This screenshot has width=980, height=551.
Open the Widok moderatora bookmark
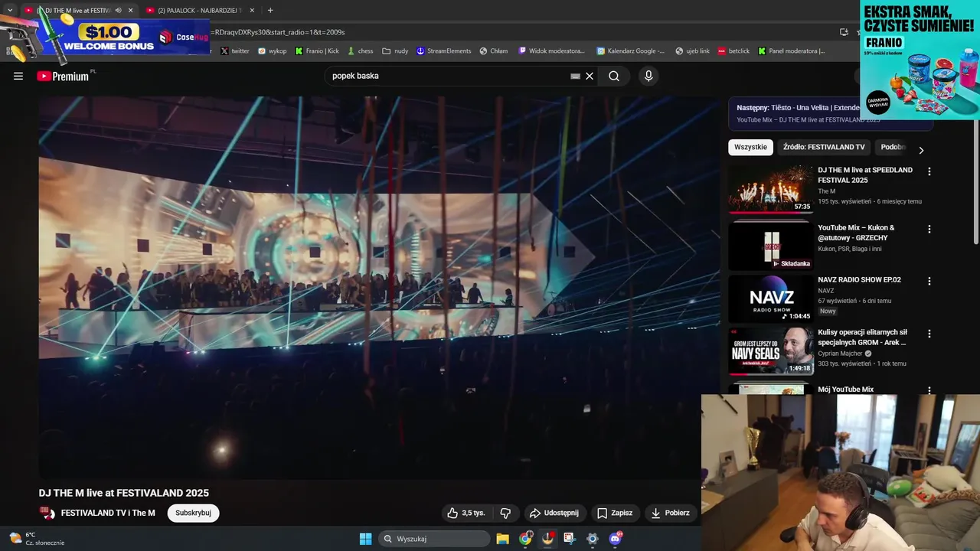552,51
